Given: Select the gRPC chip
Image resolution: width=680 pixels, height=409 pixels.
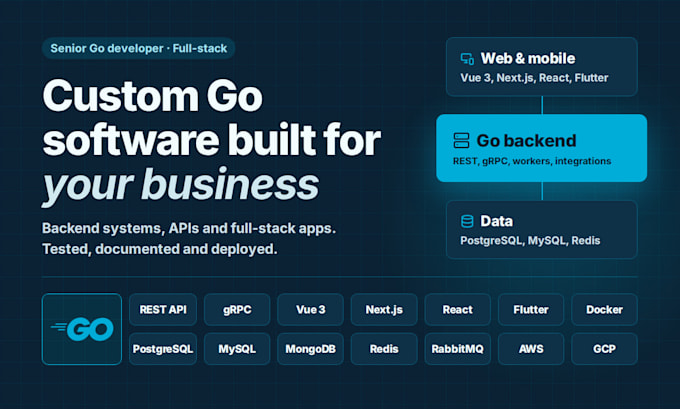Looking at the screenshot, I should [237, 310].
